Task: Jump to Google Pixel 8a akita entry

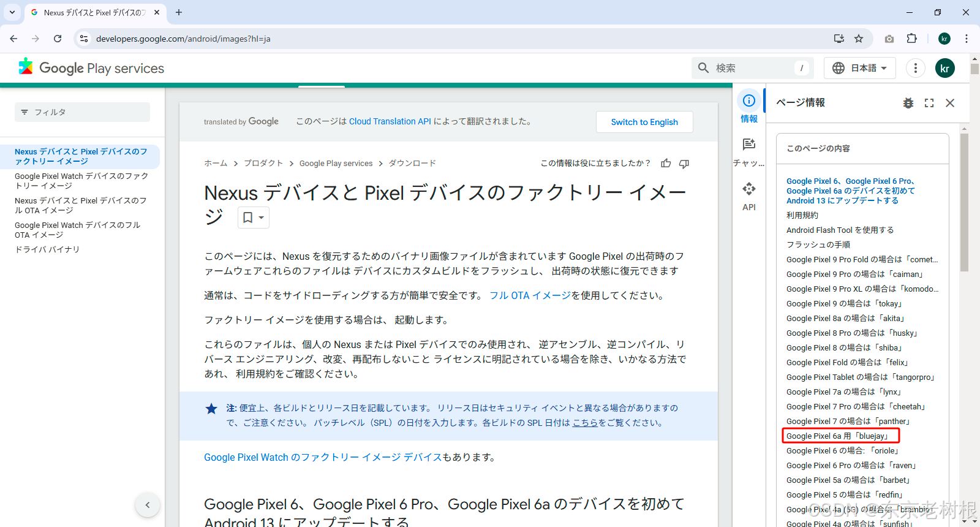Action: tap(846, 318)
